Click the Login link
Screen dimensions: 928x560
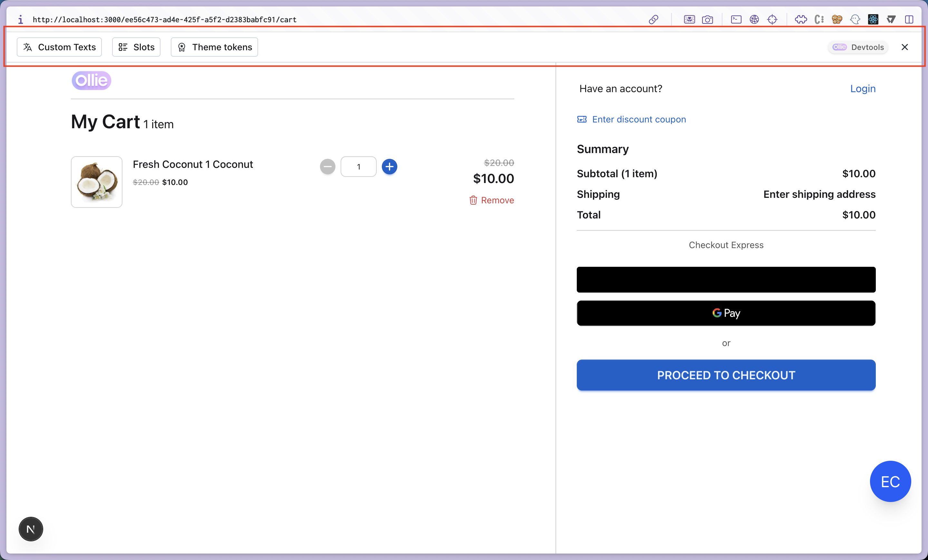point(863,89)
